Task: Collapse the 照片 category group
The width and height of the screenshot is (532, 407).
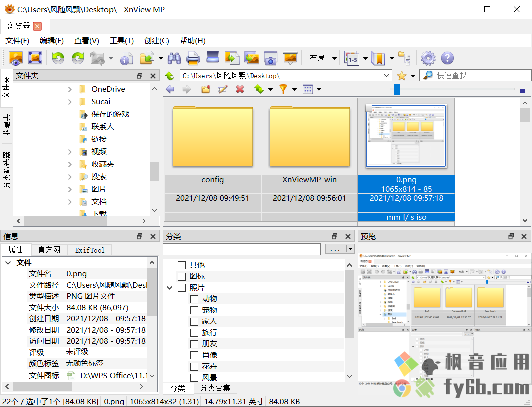Action: pyautogui.click(x=170, y=288)
